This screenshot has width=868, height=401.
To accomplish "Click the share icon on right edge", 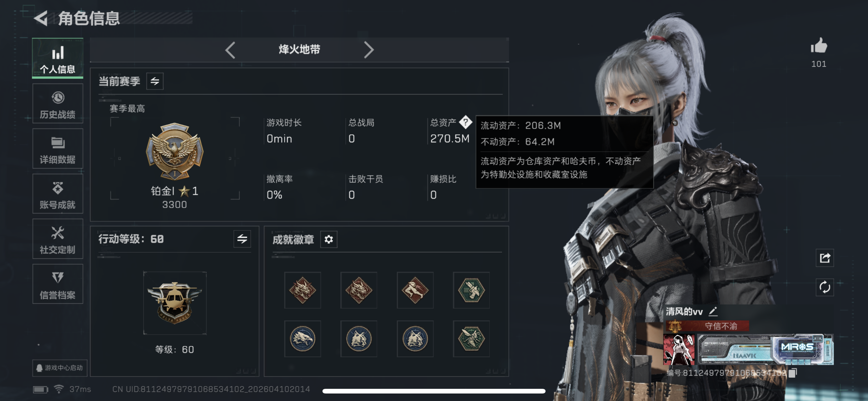I will pos(825,258).
